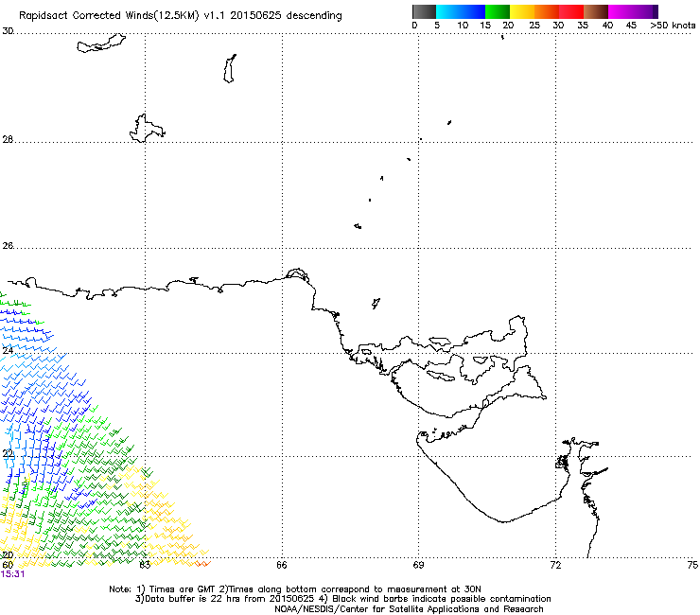Click the '10' legend scale label
Viewport: 700px width, 615px height.
pyautogui.click(x=463, y=25)
